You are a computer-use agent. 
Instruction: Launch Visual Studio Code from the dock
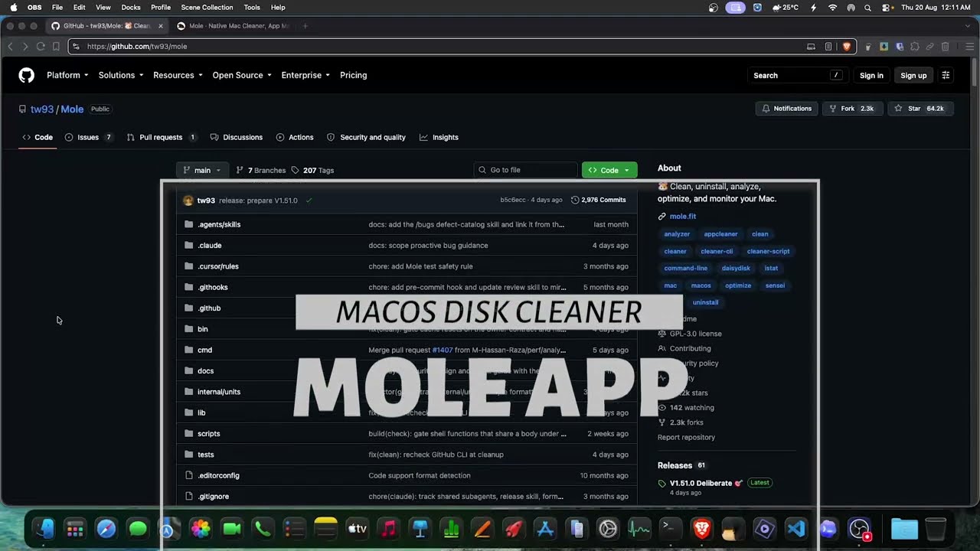click(796, 528)
